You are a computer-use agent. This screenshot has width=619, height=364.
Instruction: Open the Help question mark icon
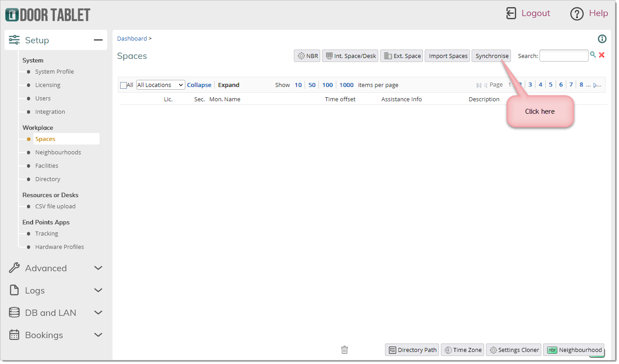click(x=577, y=14)
